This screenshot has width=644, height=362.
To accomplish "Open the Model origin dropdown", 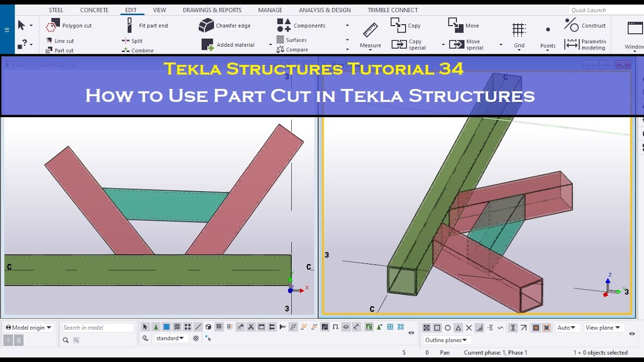I will 29,327.
